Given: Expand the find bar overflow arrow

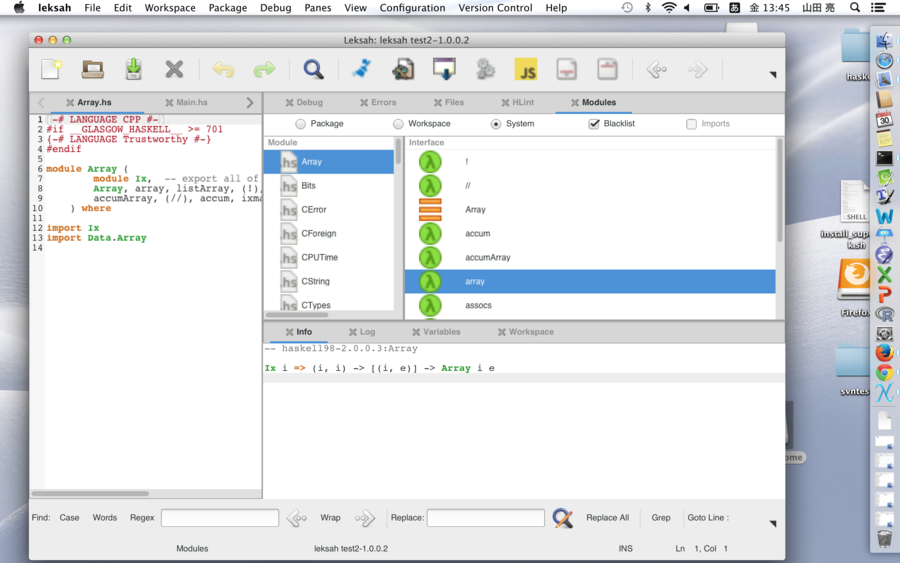Looking at the screenshot, I should point(773,523).
